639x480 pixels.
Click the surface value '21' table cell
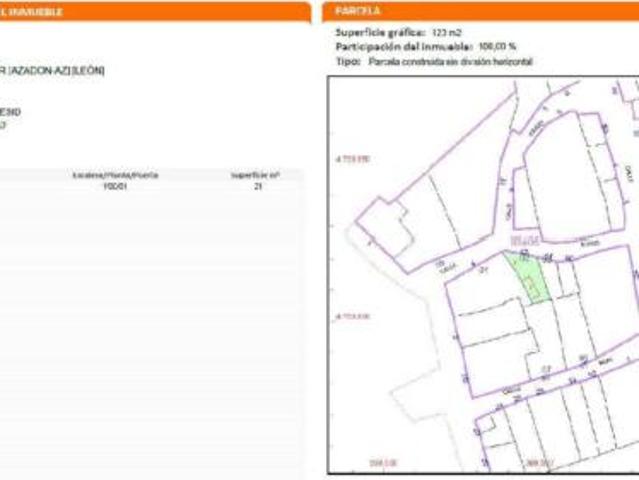(258, 186)
